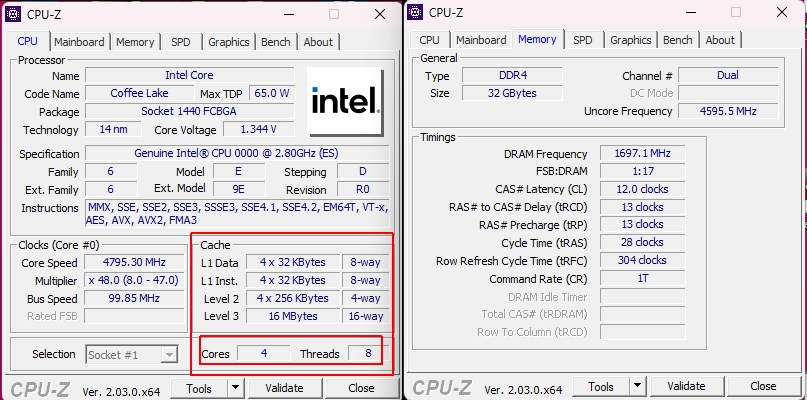Click the Uncore Frequency value 4595.5 MHz
Screen dimensions: 807x400
pyautogui.click(x=728, y=111)
